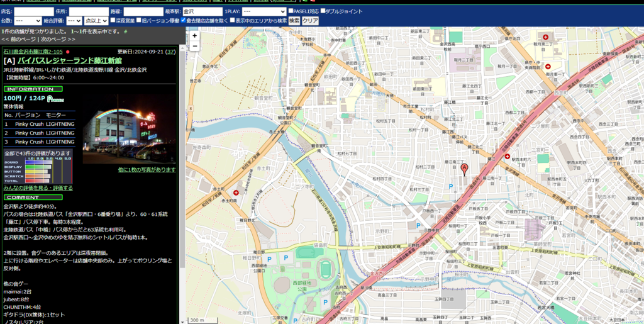Click the DISPLAY rating bar
The width and height of the screenshot is (644, 324).
click(38, 167)
